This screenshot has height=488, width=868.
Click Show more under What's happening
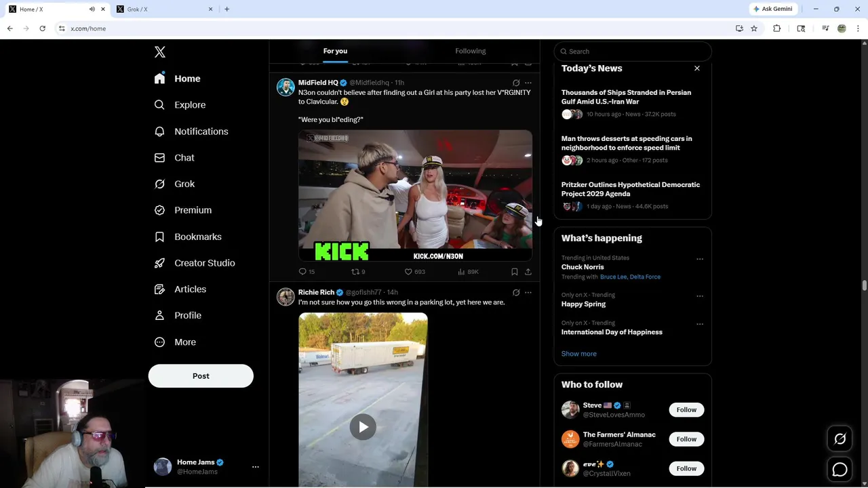[579, 354]
